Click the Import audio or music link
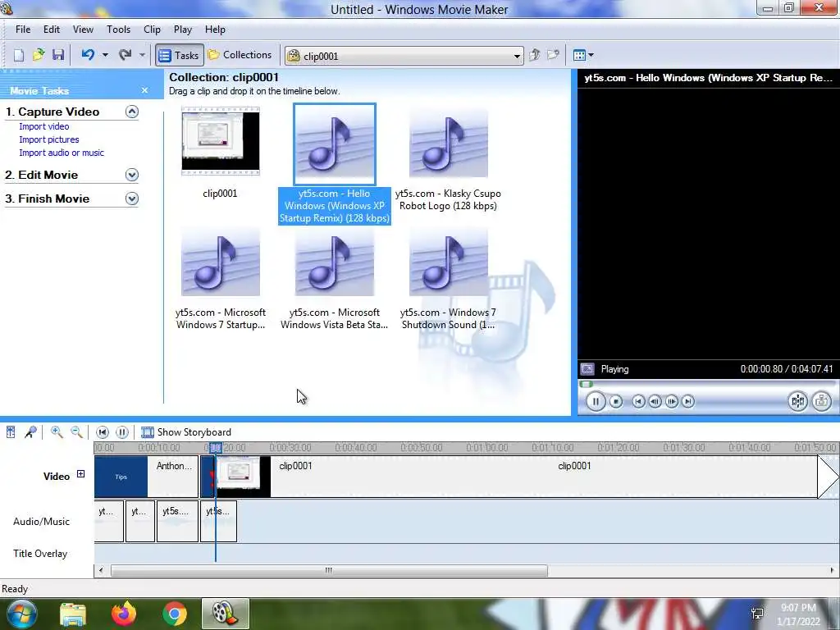 62,153
